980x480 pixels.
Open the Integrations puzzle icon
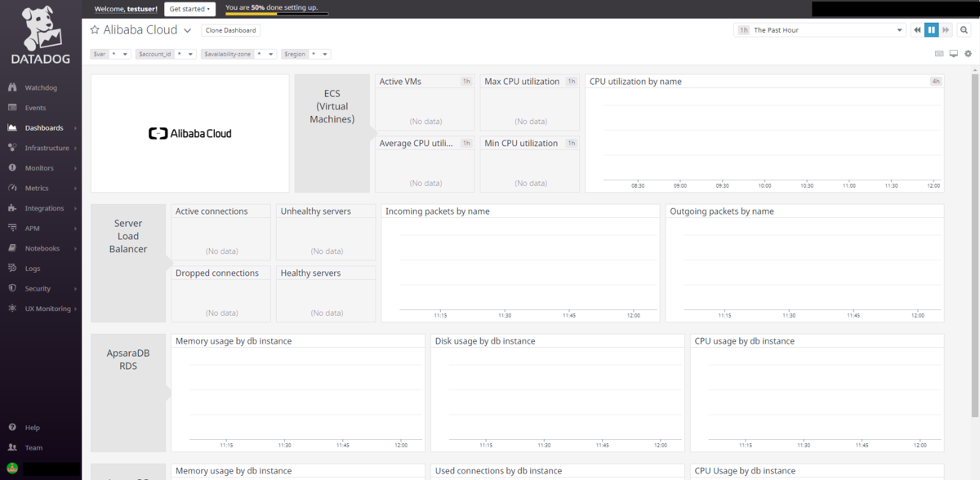point(12,208)
